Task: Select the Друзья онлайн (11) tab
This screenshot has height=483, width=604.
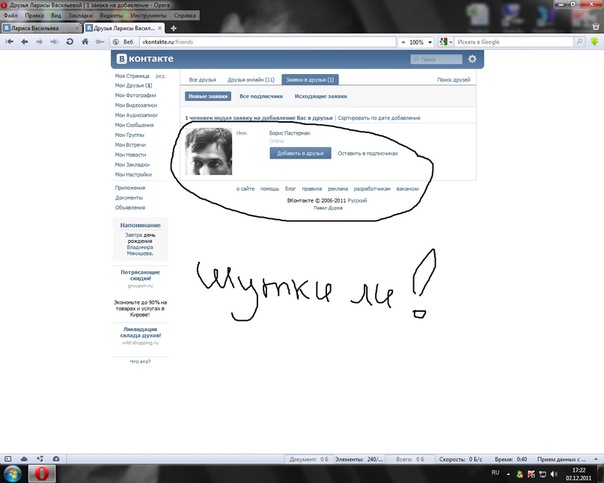Action: tap(251, 80)
